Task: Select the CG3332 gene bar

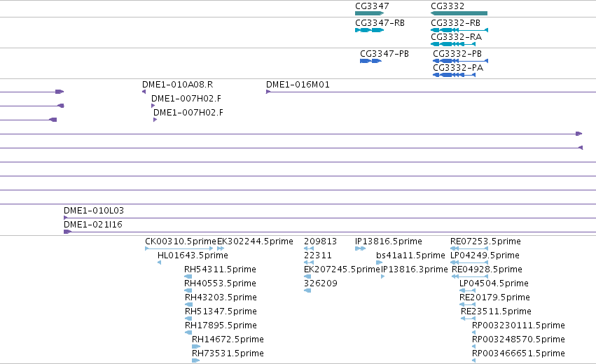Action: click(x=459, y=13)
